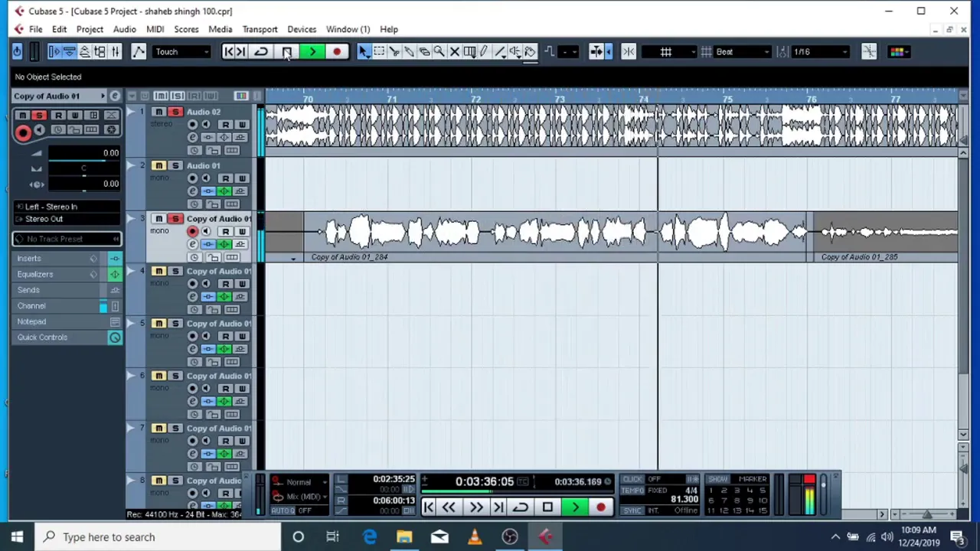Viewport: 980px width, 551px height.
Task: Open the Transport menu
Action: [260, 29]
